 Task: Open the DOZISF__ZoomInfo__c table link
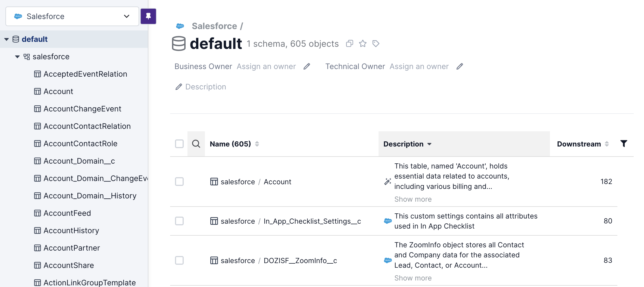[300, 260]
